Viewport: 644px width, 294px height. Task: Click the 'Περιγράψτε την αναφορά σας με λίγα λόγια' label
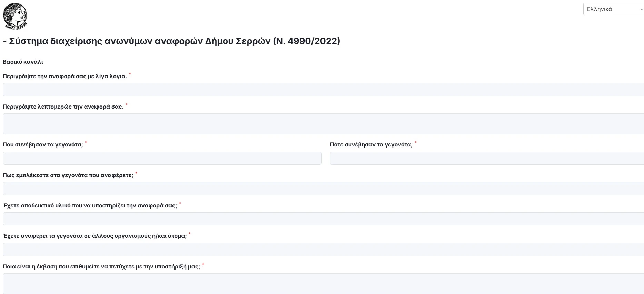(x=65, y=77)
